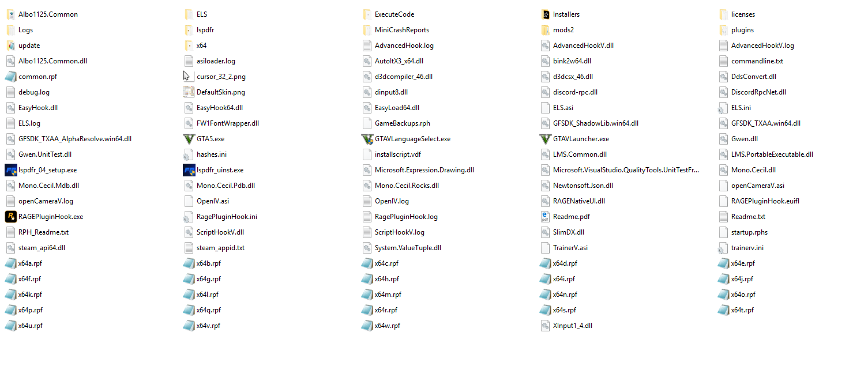Select the file name Gwen.UnitTest.dll
Screen dimensions: 868x366
point(45,154)
